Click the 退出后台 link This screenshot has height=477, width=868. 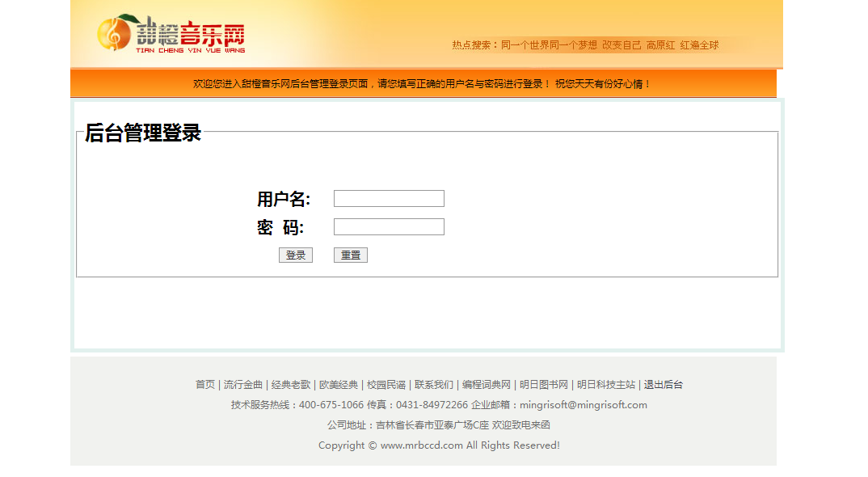coord(664,385)
